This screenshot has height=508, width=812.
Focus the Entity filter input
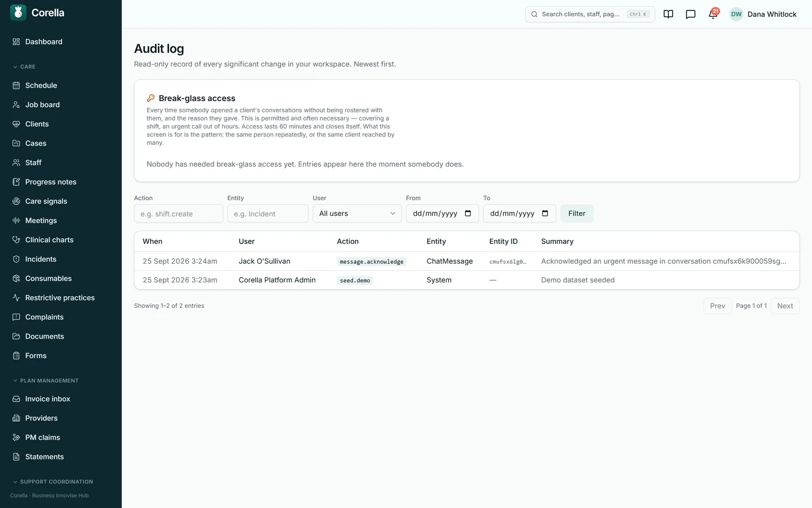point(268,213)
